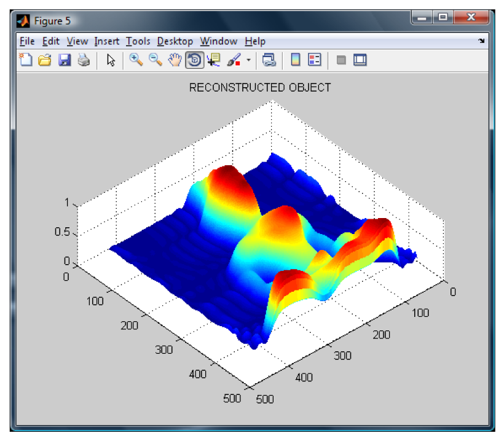Select the Zoom Out magnifier tool
Viewport: 504px width, 441px height.
[x=156, y=60]
